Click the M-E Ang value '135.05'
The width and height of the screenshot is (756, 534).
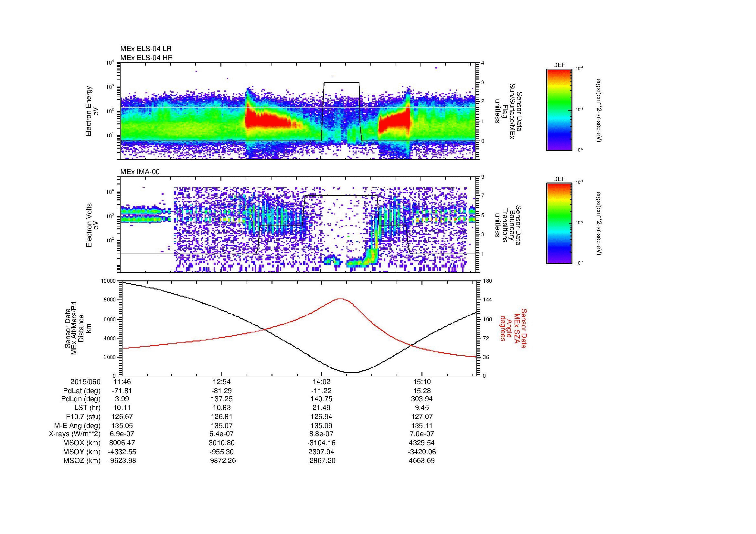[x=122, y=426]
